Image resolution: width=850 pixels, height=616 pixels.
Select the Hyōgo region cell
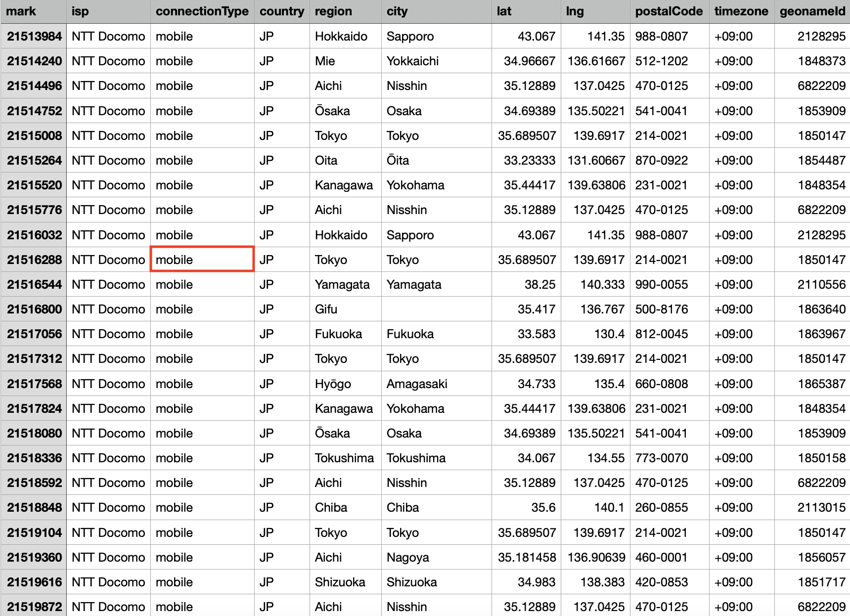pos(346,384)
